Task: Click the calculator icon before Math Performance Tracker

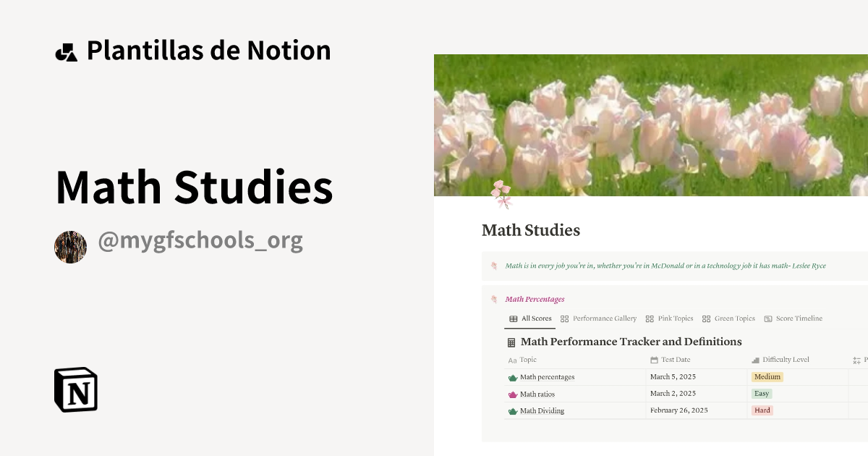Action: tap(511, 341)
